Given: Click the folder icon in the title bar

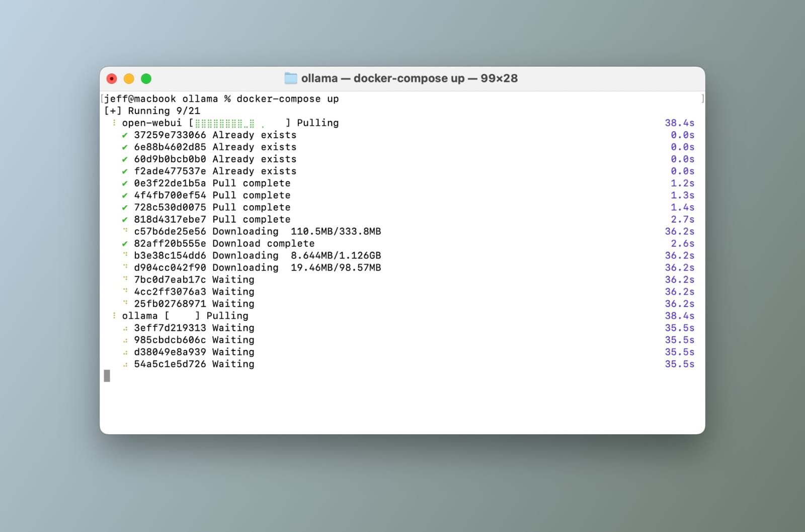Looking at the screenshot, I should click(291, 78).
